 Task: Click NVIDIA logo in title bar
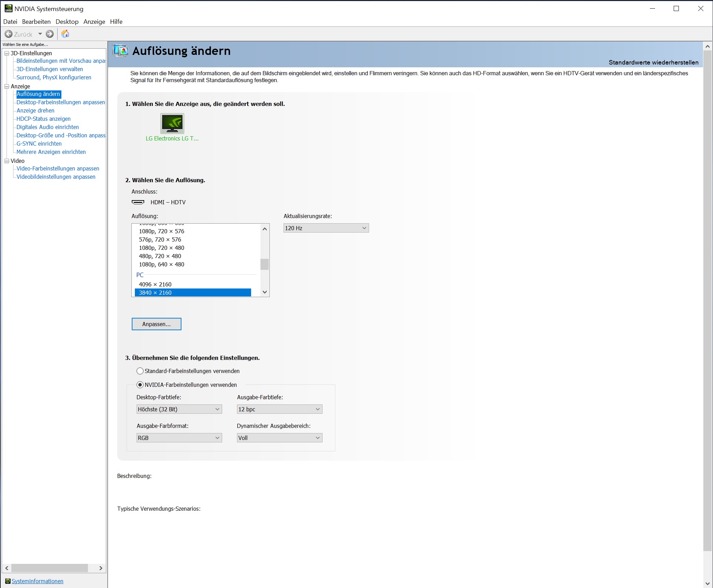(8, 8)
